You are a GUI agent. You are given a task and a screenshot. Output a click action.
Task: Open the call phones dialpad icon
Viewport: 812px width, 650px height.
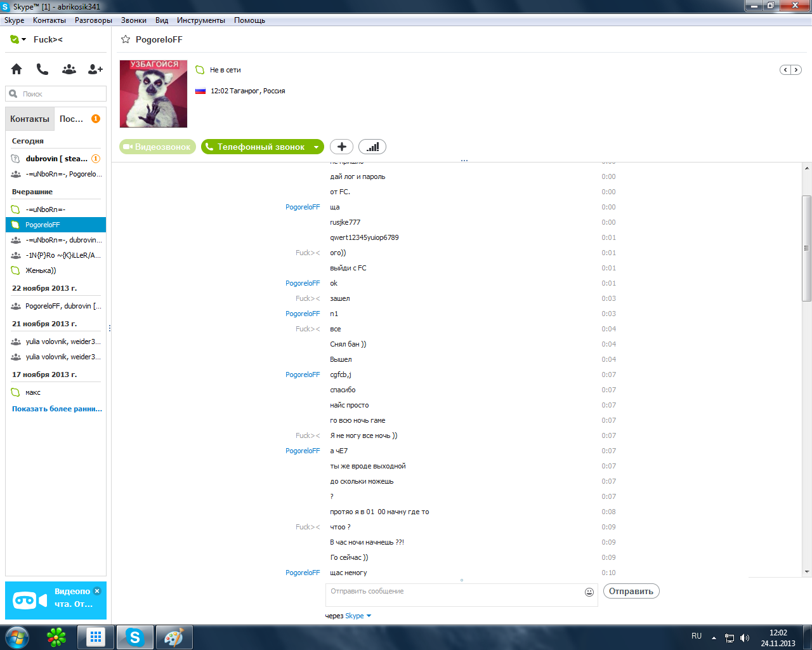pyautogui.click(x=43, y=69)
